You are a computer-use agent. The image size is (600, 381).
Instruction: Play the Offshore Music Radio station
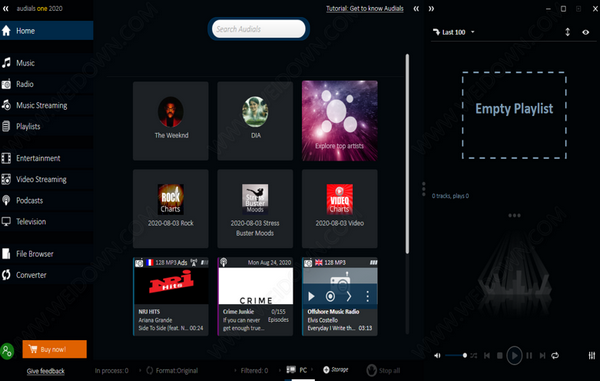pos(311,296)
